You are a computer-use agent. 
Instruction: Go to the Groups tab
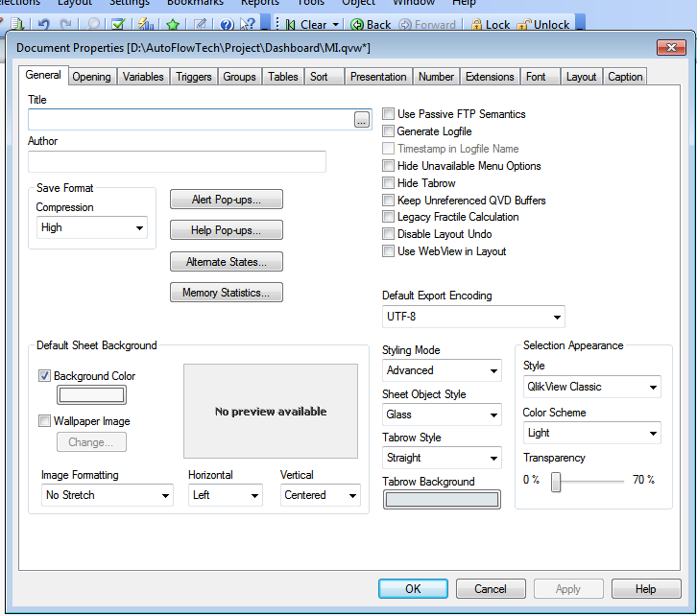tap(239, 77)
